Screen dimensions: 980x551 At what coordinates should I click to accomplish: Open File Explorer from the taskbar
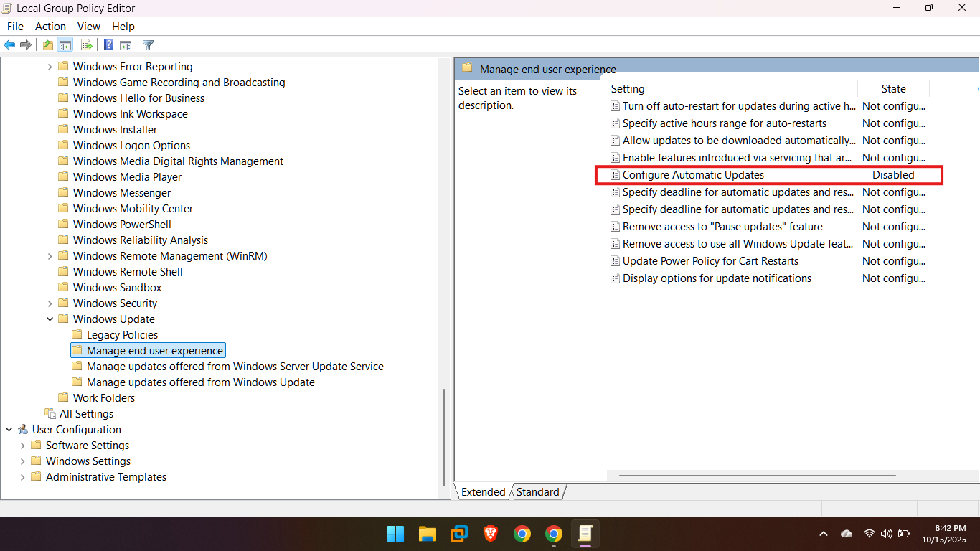click(428, 534)
